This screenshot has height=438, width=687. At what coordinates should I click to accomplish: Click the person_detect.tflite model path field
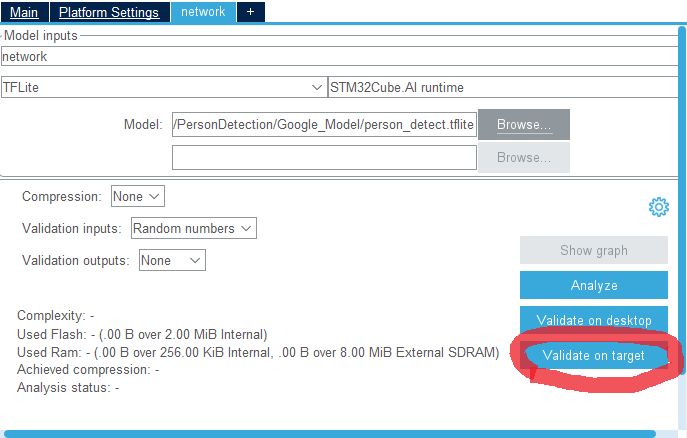pyautogui.click(x=324, y=124)
